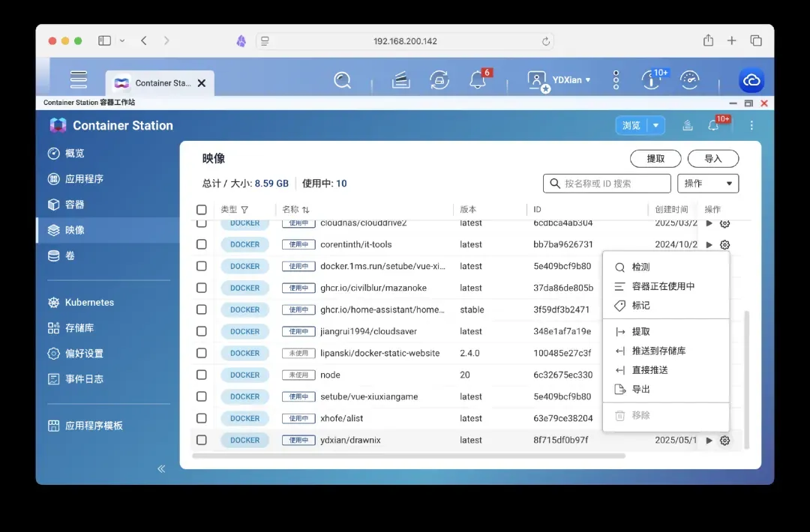Open the notification bell with badge 6
This screenshot has width=810, height=532.
click(478, 80)
